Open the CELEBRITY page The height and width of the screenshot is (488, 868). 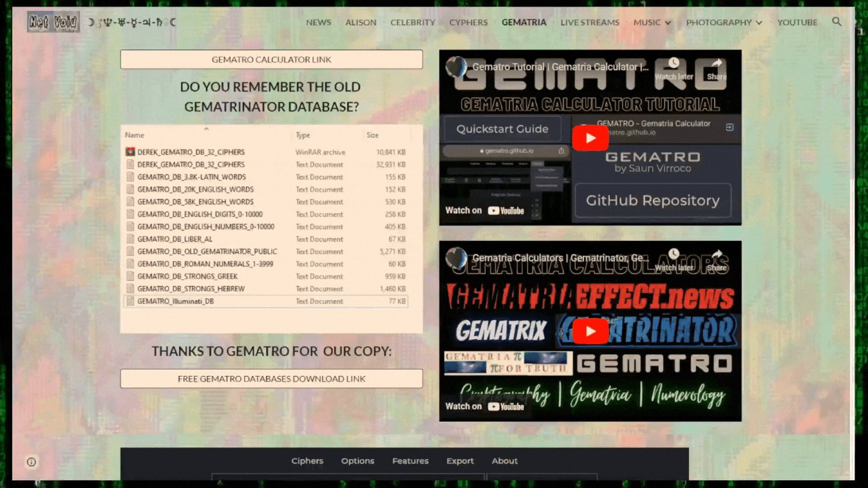[413, 22]
